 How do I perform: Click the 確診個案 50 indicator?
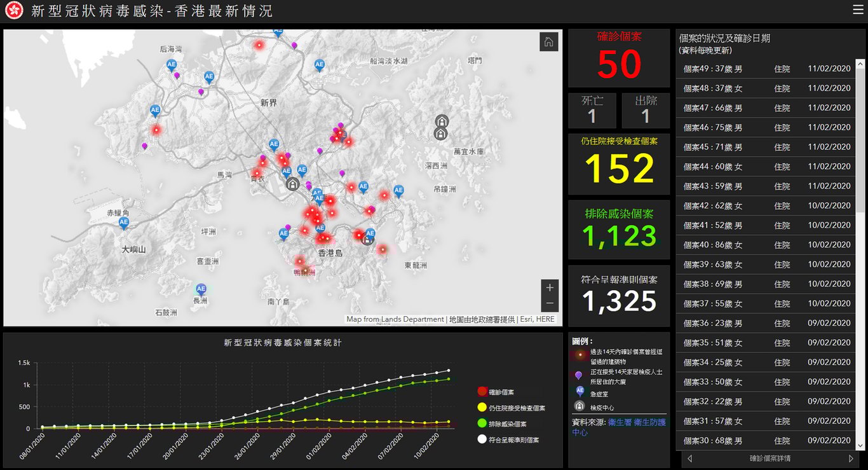(619, 58)
